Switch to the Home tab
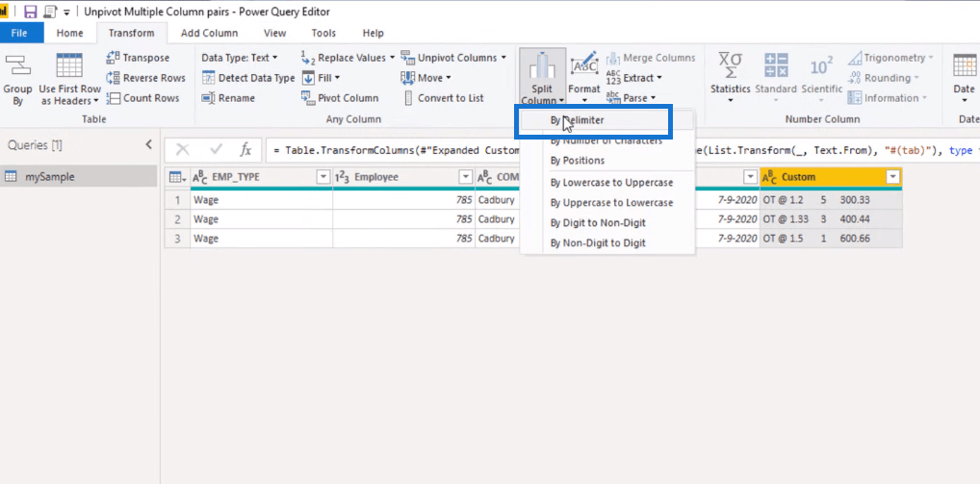Viewport: 980px width, 484px height. tap(69, 33)
